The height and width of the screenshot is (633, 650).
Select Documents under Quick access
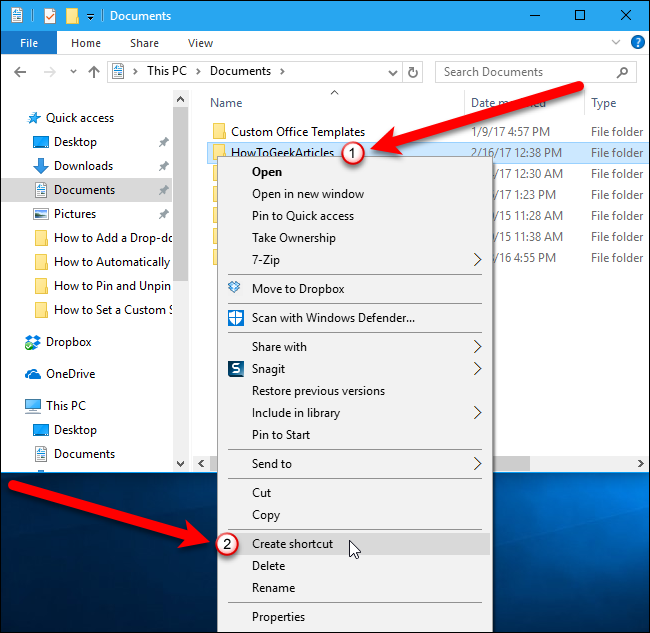tap(85, 190)
